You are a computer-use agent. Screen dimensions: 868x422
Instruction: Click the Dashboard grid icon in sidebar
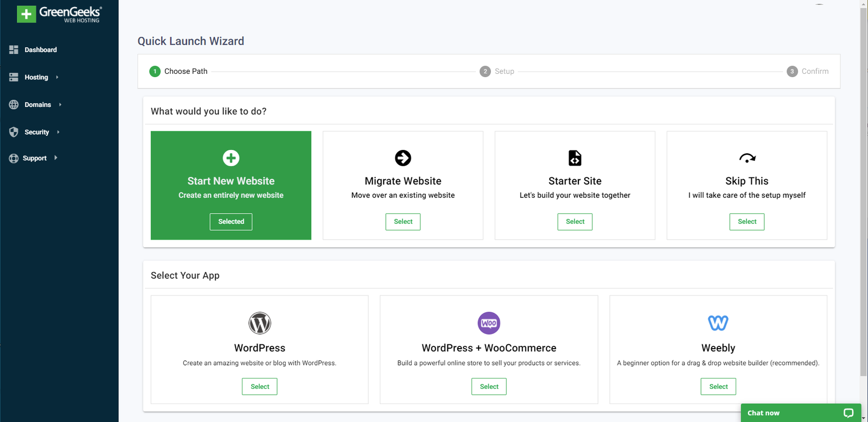tap(14, 49)
